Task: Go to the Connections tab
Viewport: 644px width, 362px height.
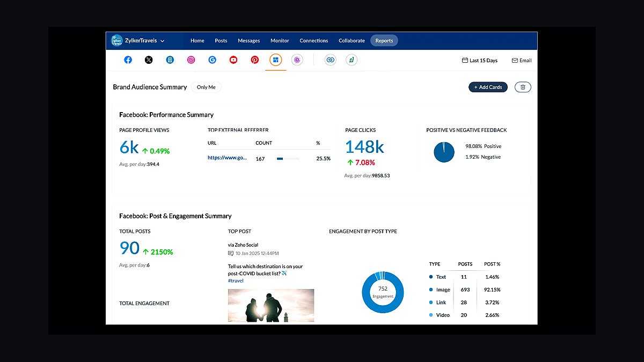Action: [314, 41]
